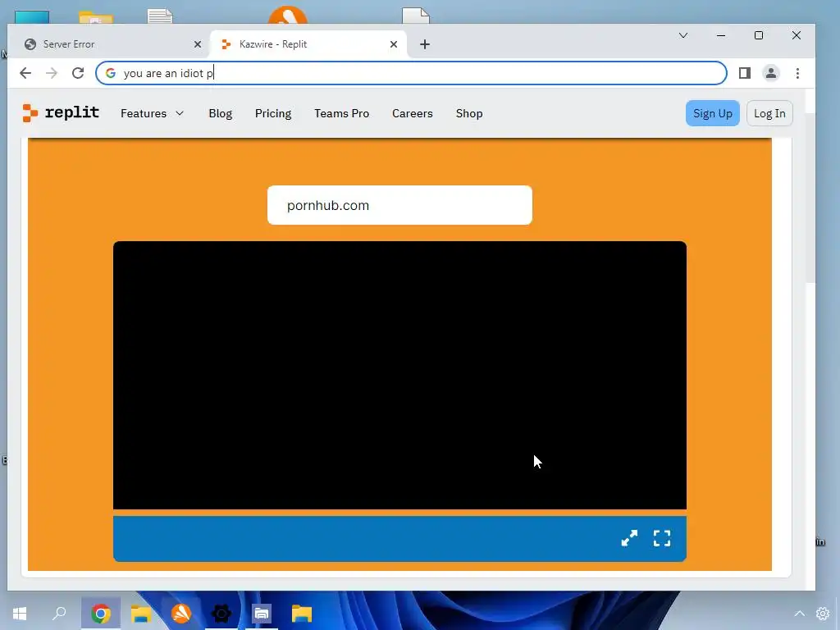Open the black gear taskbar app
Viewport: 840px width, 630px height.
221,614
